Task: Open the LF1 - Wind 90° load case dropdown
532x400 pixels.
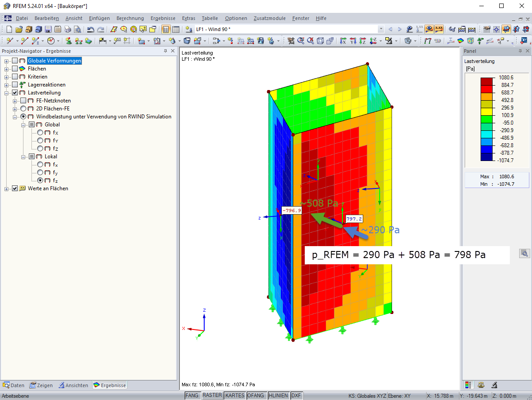Action: (381, 29)
